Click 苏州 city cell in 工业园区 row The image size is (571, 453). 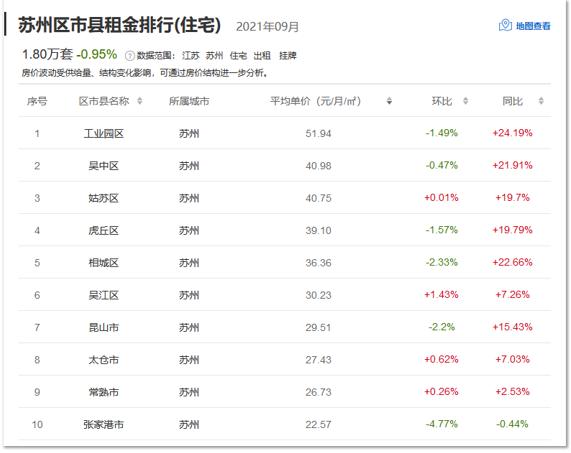tap(189, 134)
